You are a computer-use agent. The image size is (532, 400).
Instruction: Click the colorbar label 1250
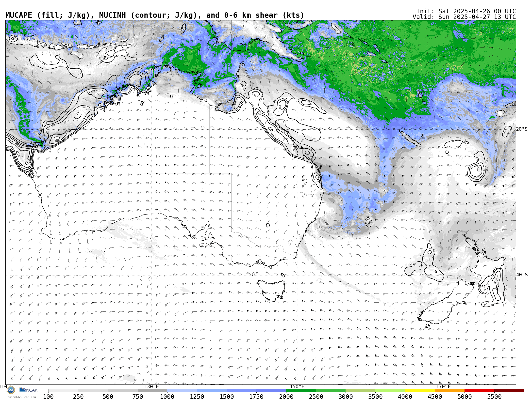coord(197,397)
